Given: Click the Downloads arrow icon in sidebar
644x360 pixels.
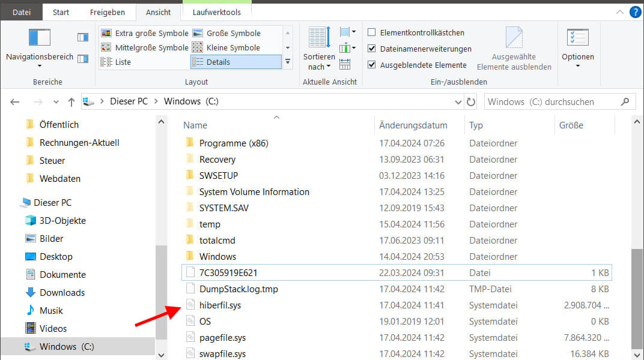Looking at the screenshot, I should 31,292.
